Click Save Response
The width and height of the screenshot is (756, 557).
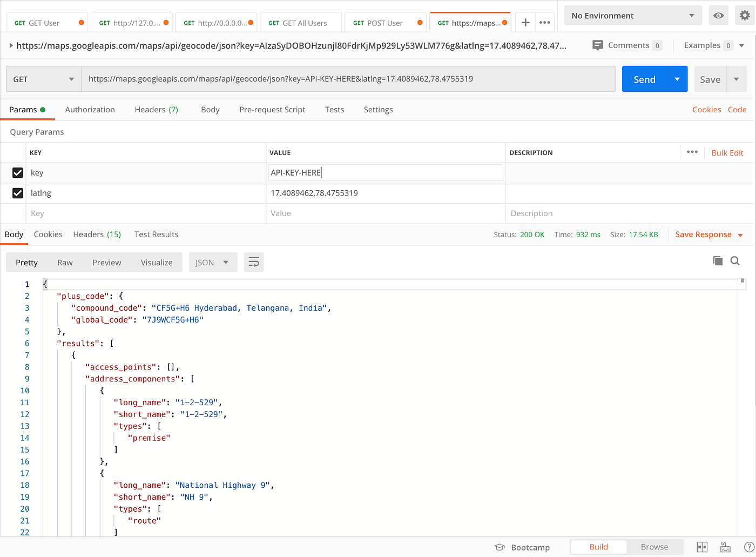703,234
